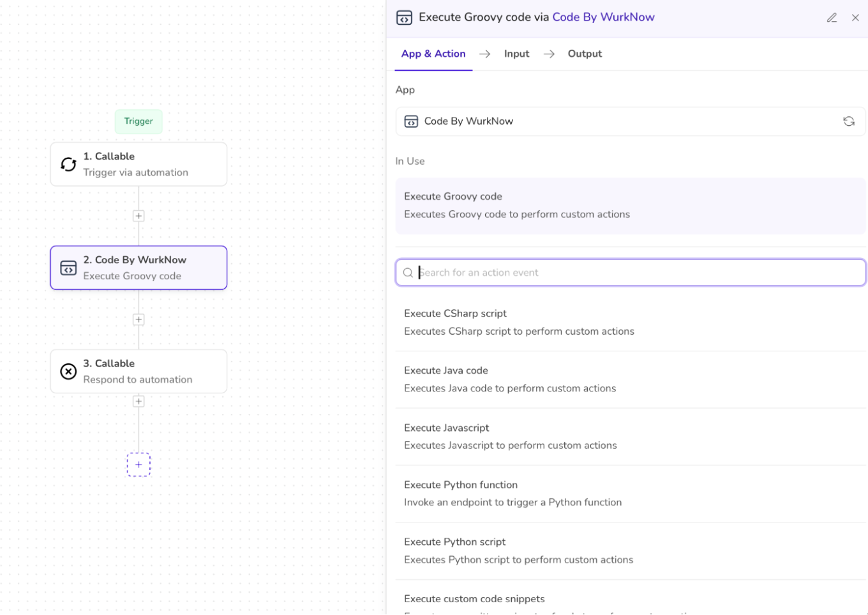Click the dashed plus box at workflow end
This screenshot has height=615, width=868.
pos(138,465)
